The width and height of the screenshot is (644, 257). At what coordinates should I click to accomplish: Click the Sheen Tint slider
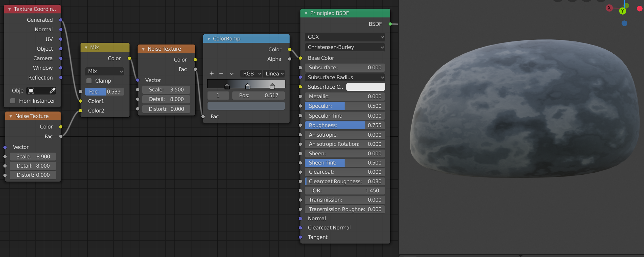coord(345,163)
